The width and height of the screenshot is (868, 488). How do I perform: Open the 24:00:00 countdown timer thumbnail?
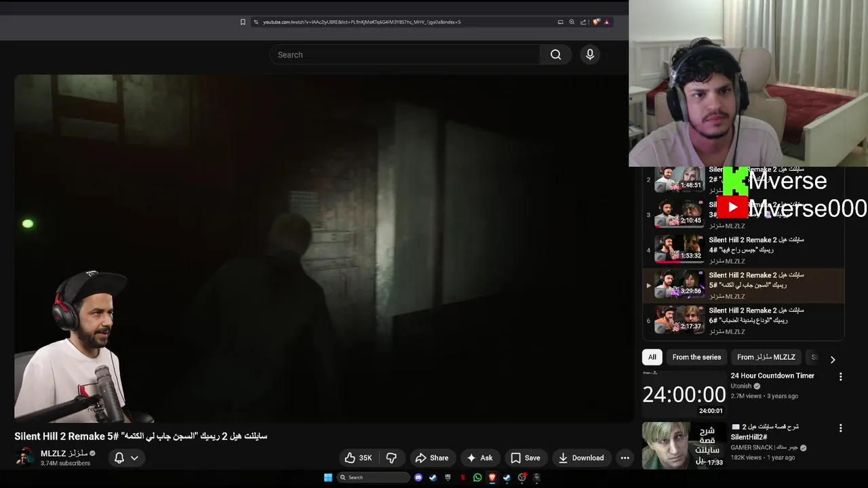pos(684,393)
